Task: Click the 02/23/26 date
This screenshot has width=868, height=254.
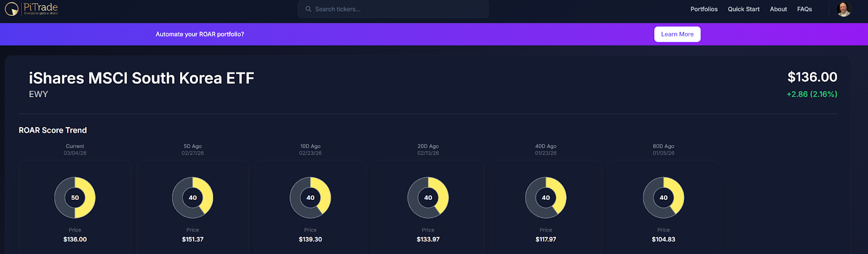Action: click(310, 153)
